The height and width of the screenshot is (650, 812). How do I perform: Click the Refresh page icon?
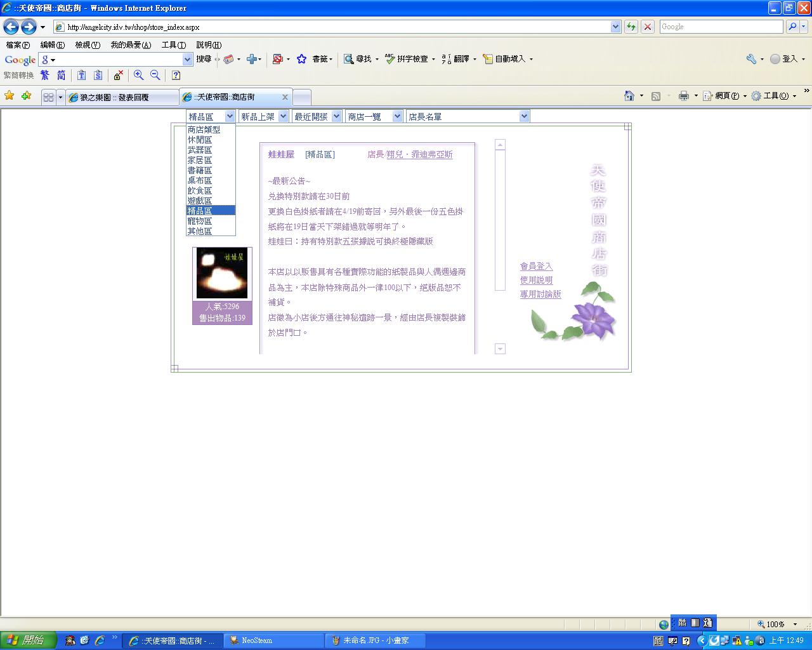click(631, 27)
